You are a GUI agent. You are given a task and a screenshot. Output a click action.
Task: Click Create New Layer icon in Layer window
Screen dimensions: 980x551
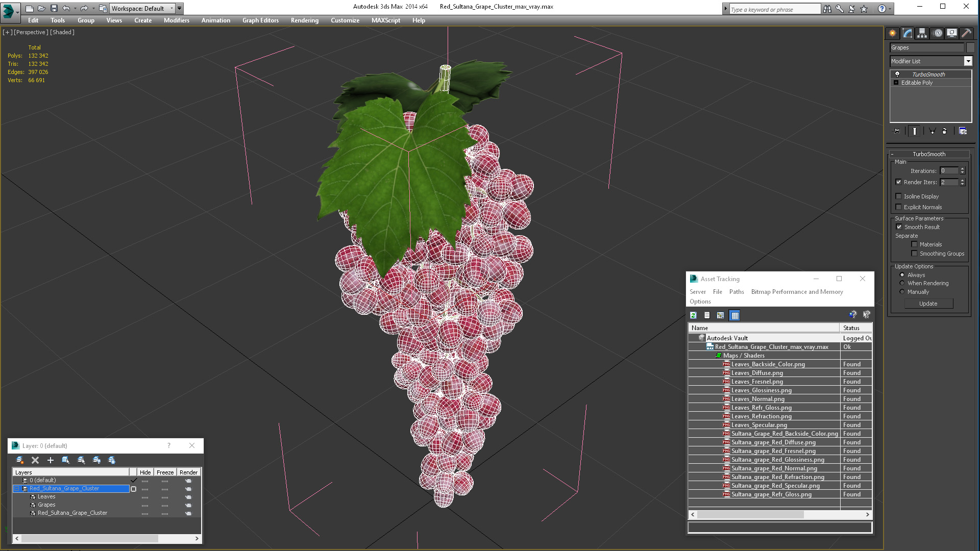pyautogui.click(x=20, y=460)
